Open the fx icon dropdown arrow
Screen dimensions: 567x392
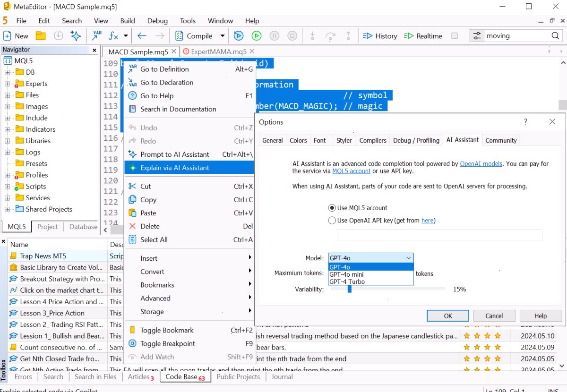tap(126, 36)
